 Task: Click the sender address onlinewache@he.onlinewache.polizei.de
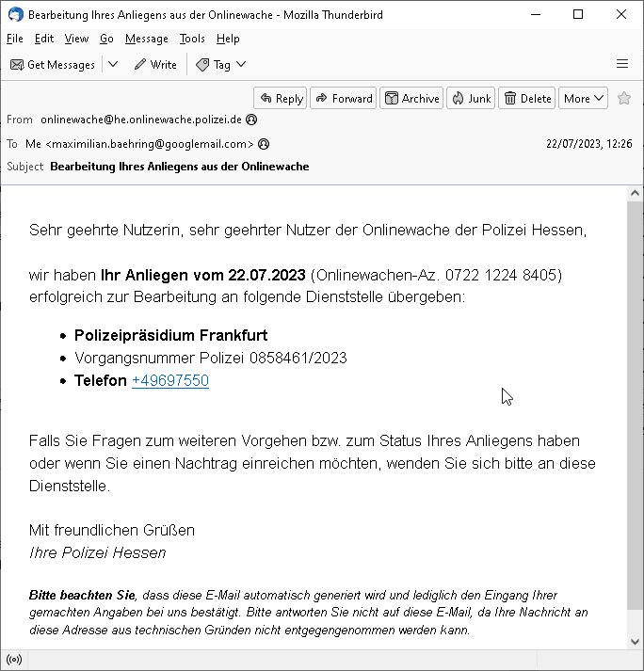[x=141, y=120]
